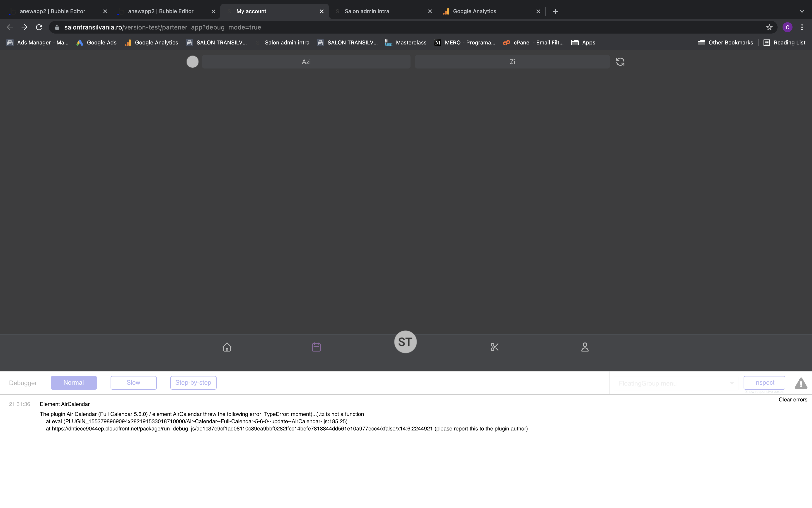The image size is (812, 508).
Task: Click the 21:31:36 error timestamp
Action: [x=19, y=404]
